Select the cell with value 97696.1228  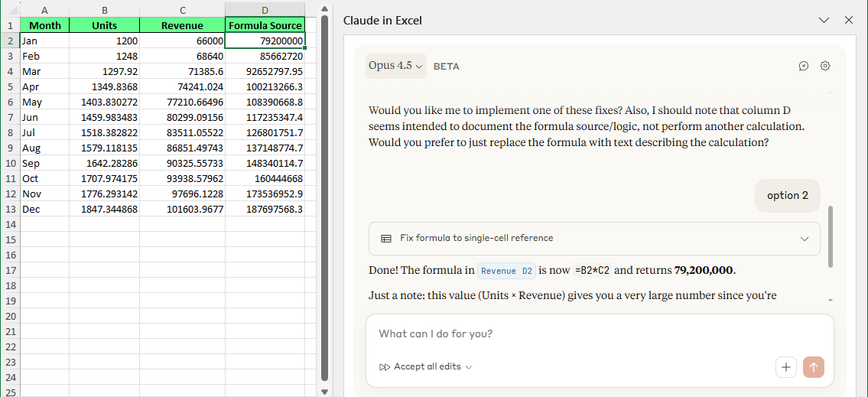point(182,194)
